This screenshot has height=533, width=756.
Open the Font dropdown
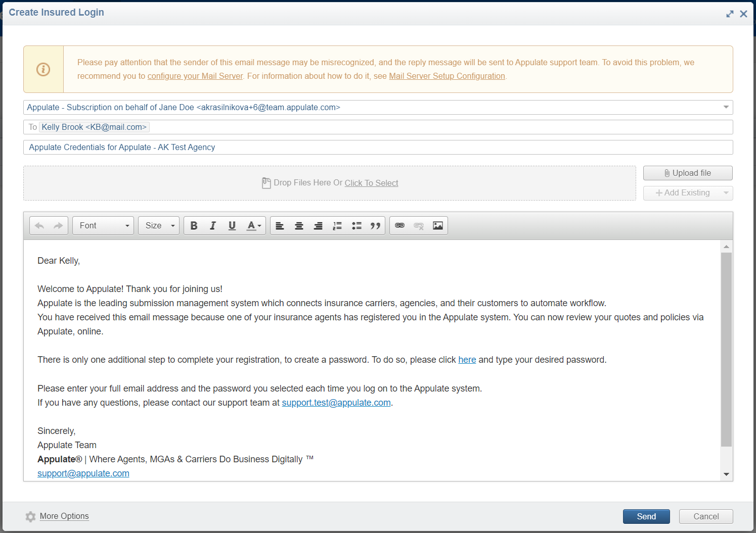pyautogui.click(x=104, y=226)
